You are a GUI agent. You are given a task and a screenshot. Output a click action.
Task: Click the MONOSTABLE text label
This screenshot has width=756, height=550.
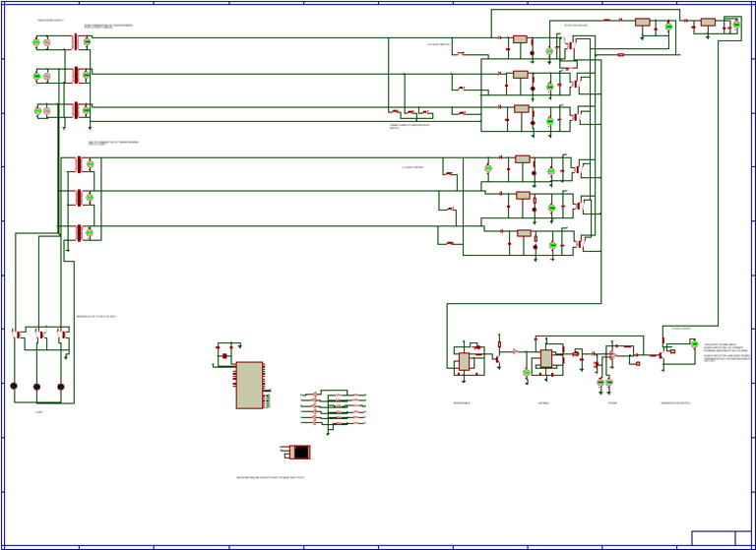[462, 402]
